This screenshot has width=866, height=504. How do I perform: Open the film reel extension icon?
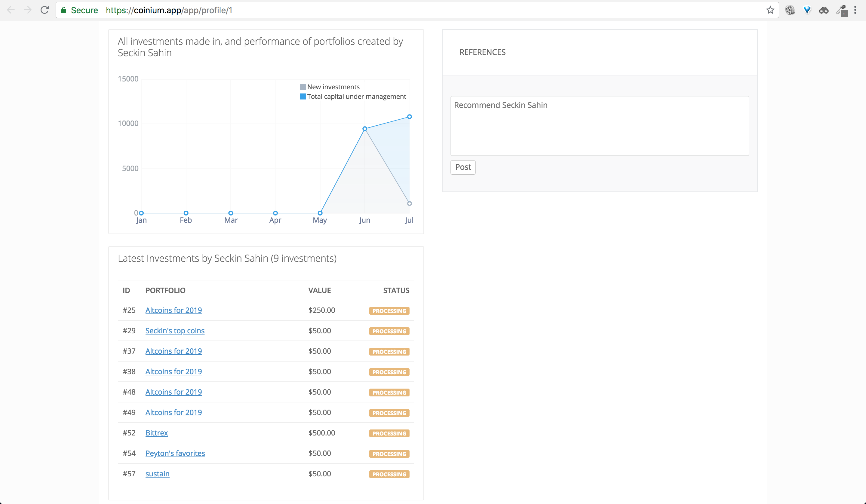click(790, 10)
